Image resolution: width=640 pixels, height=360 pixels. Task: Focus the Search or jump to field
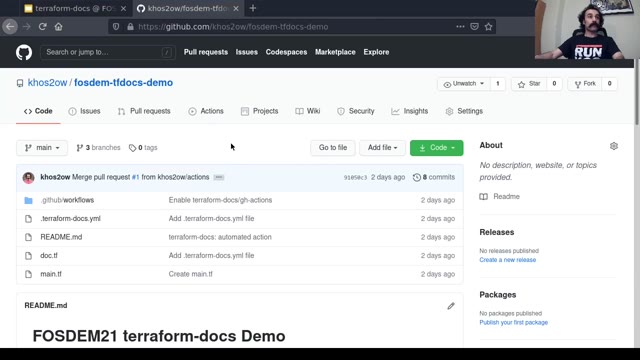click(x=108, y=52)
